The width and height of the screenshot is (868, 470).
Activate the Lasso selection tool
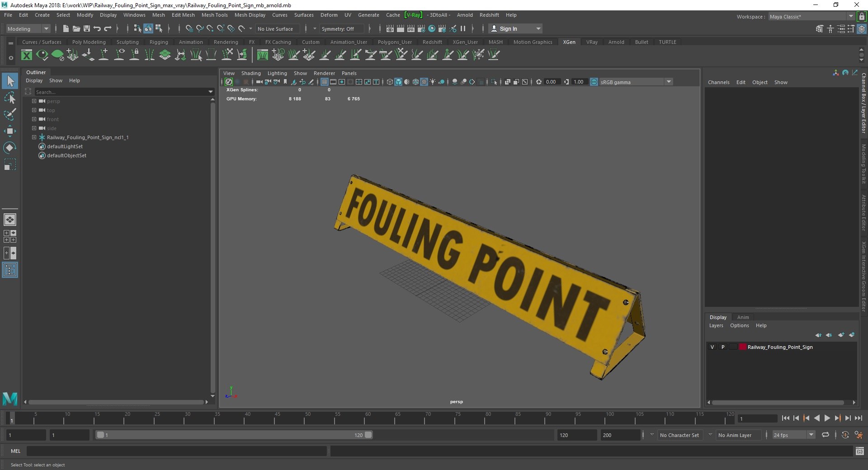click(x=10, y=98)
